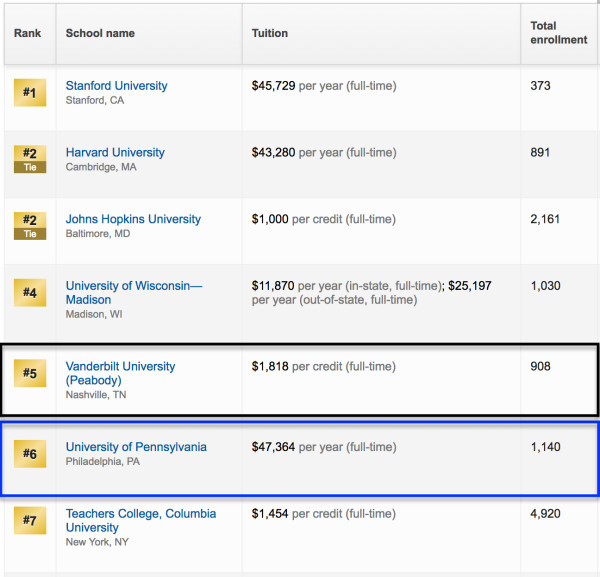Viewport: 600px width, 577px height.
Task: Click the #1 rank badge for Stanford
Action: (x=29, y=93)
